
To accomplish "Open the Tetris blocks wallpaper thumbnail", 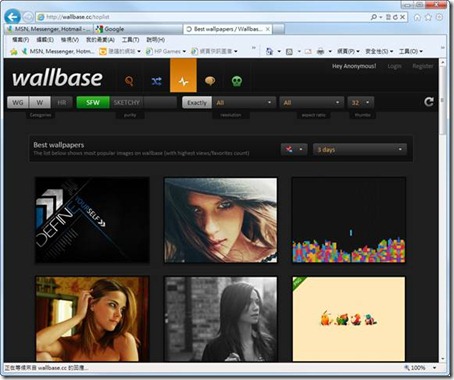I will 349,220.
